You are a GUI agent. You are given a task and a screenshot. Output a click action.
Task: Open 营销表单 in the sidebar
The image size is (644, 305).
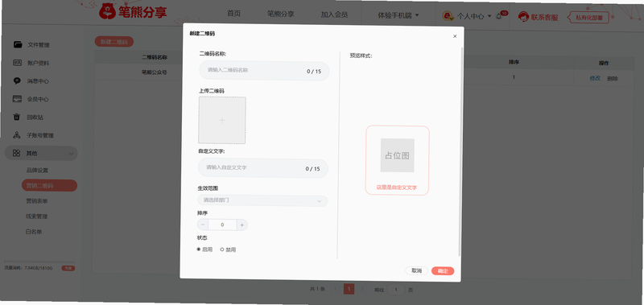37,201
